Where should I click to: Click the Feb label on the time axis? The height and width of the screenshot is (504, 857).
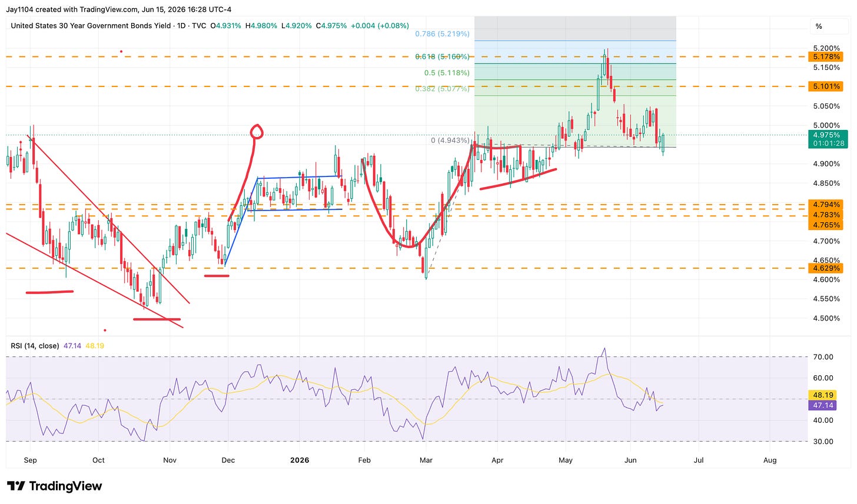pos(364,460)
